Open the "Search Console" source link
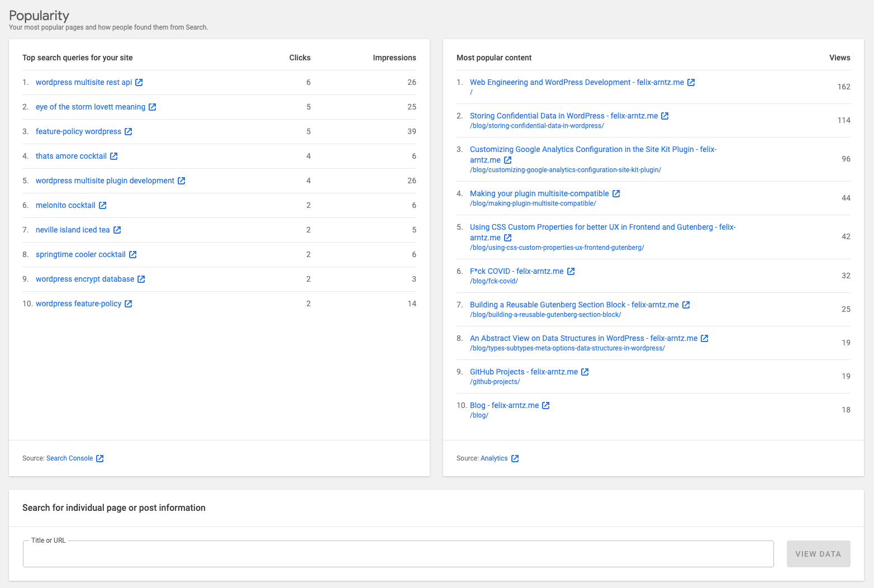The image size is (874, 588). [x=69, y=458]
